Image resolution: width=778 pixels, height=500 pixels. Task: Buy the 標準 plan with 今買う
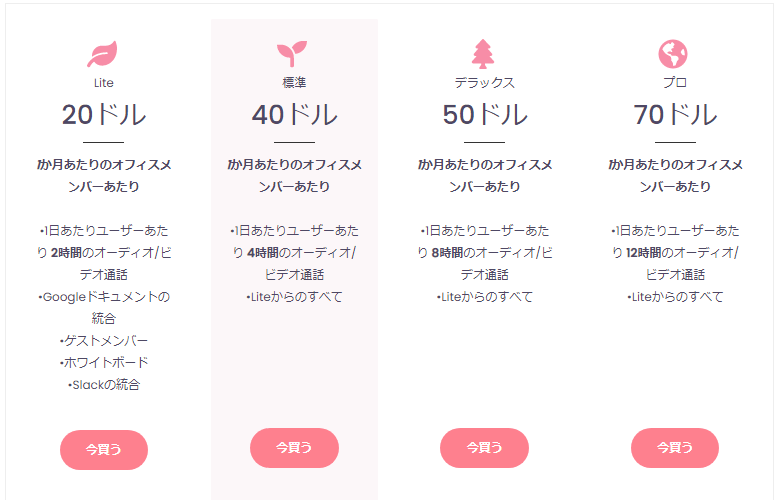tap(294, 448)
